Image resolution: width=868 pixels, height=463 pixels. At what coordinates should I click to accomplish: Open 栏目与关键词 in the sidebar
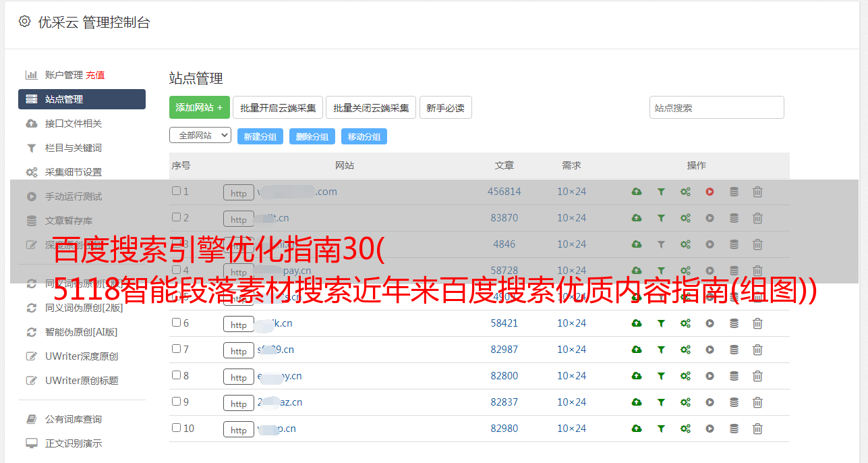74,148
